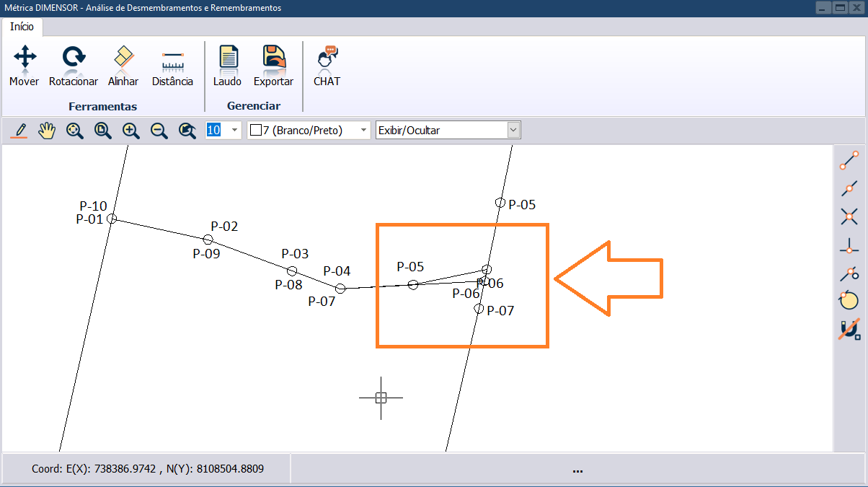Screen dimensions: 868x487
Task: Switch to the Início tab
Action: (x=22, y=27)
